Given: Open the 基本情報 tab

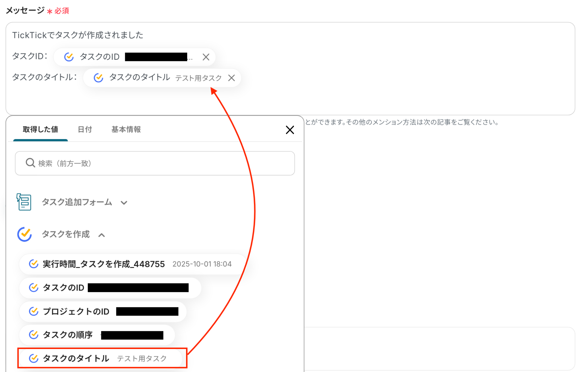Looking at the screenshot, I should (x=126, y=130).
